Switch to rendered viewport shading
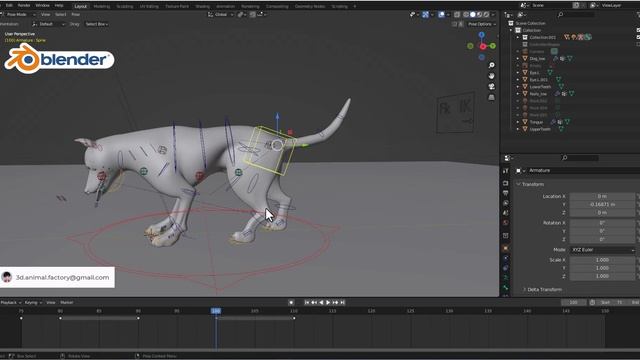The image size is (640, 360). coord(486,14)
